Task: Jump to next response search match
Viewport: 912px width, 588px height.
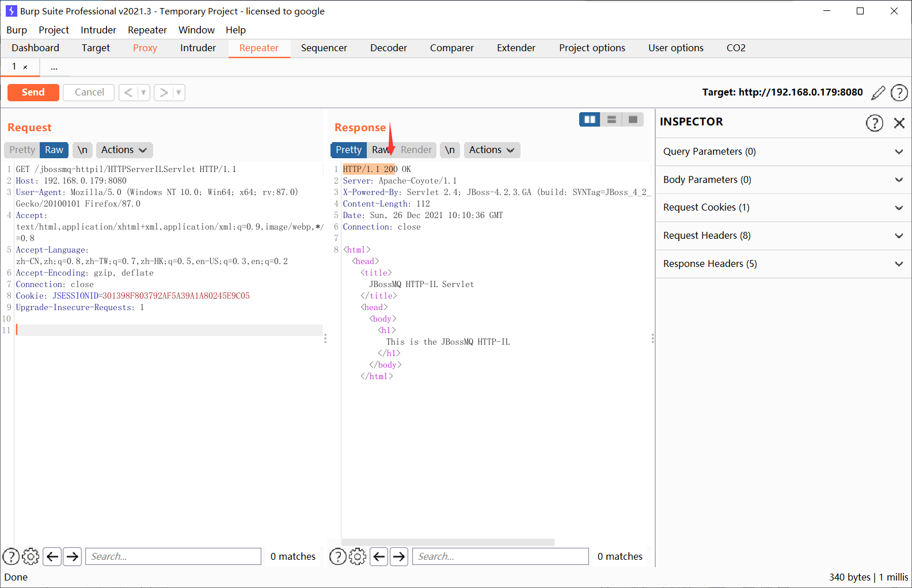Action: click(x=399, y=556)
